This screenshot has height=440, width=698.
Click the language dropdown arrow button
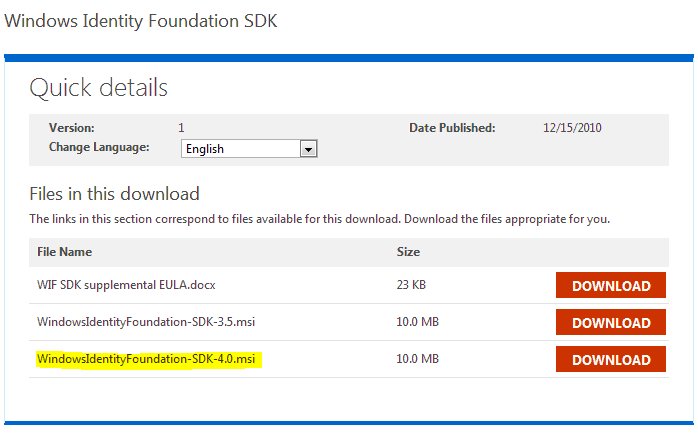309,149
